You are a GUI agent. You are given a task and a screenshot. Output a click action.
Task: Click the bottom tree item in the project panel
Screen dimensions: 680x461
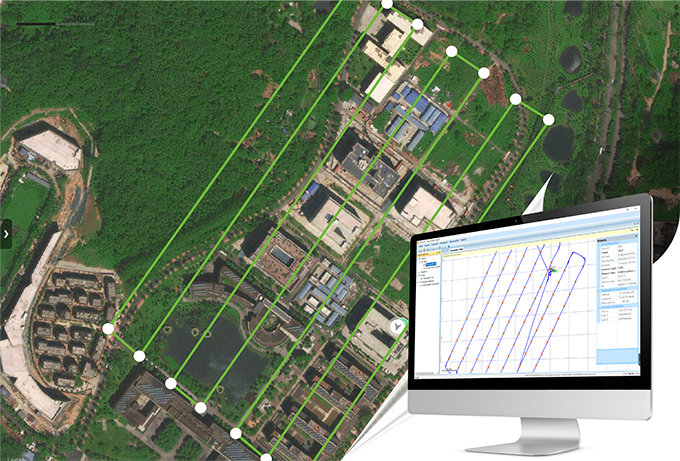[430, 284]
